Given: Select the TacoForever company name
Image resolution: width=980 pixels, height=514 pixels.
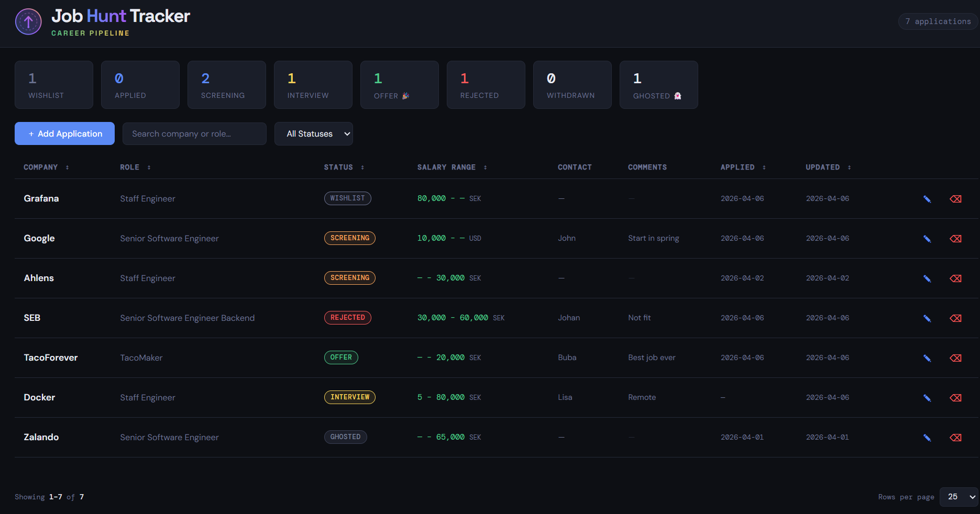Looking at the screenshot, I should click(51, 357).
